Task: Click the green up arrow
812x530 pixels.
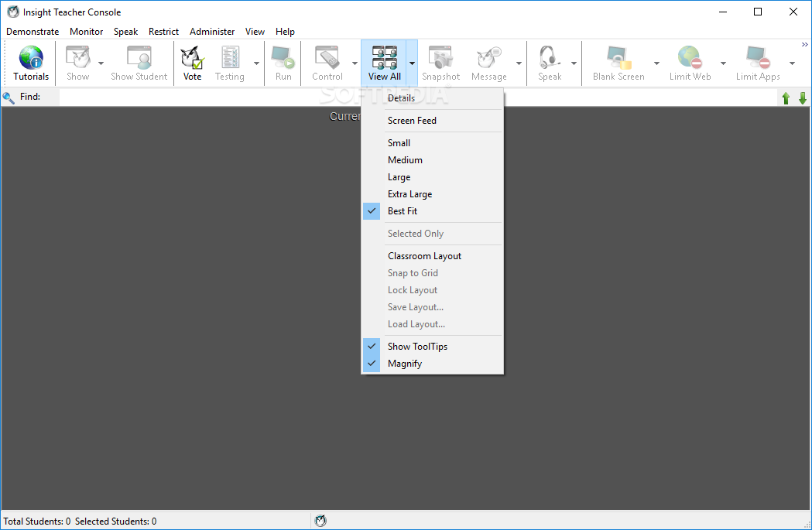Action: pyautogui.click(x=786, y=97)
